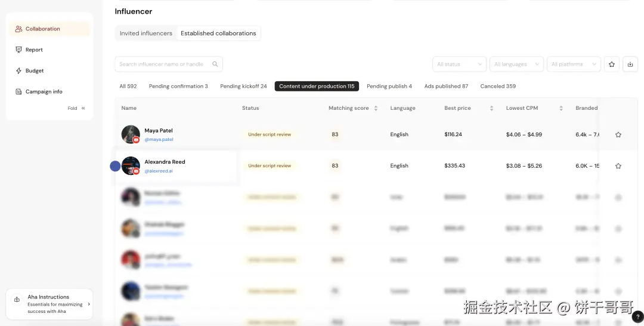Click the Budget lightning icon
Viewport: 644px width, 326px height.
point(18,70)
